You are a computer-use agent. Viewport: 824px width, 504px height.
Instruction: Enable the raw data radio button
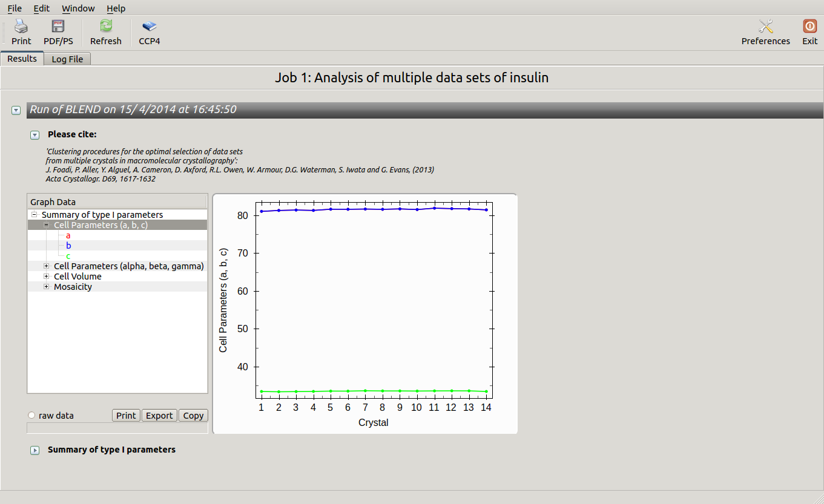(31, 416)
